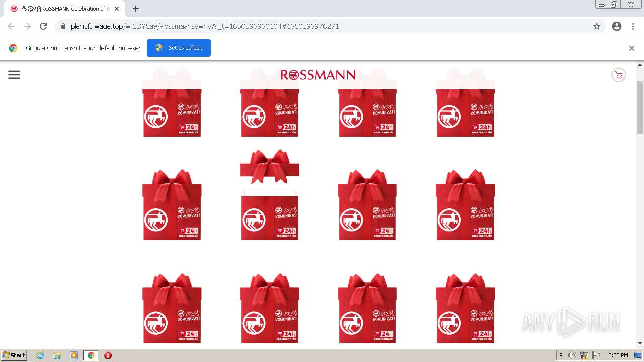Screen dimensions: 644x362
Task: Choose the first gift box in the top row
Action: (x=172, y=102)
